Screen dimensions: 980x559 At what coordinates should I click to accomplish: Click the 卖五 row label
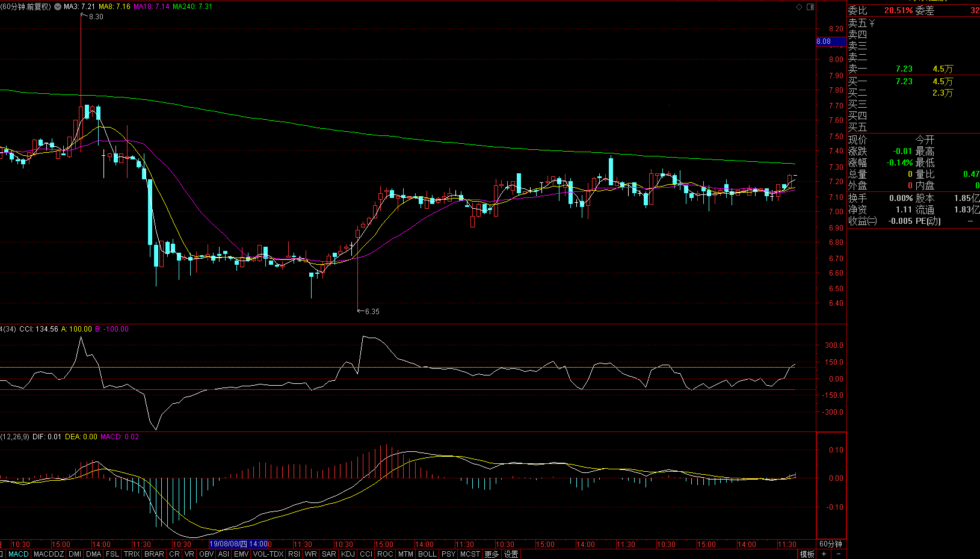pyautogui.click(x=857, y=23)
